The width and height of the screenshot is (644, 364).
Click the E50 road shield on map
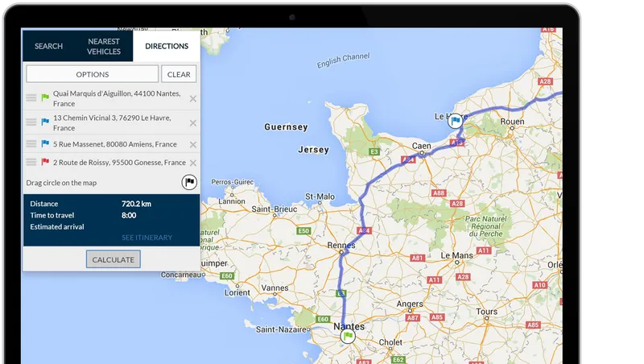pos(303,231)
